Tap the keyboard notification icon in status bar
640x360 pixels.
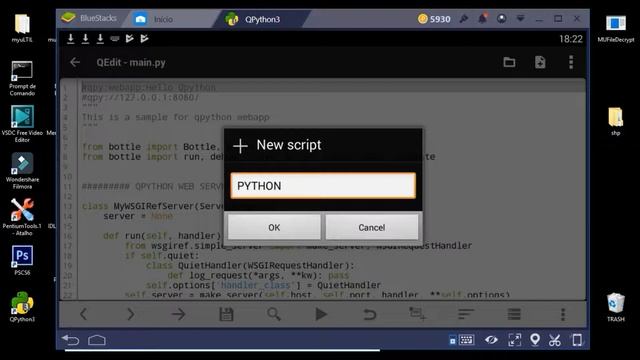[x=115, y=39]
